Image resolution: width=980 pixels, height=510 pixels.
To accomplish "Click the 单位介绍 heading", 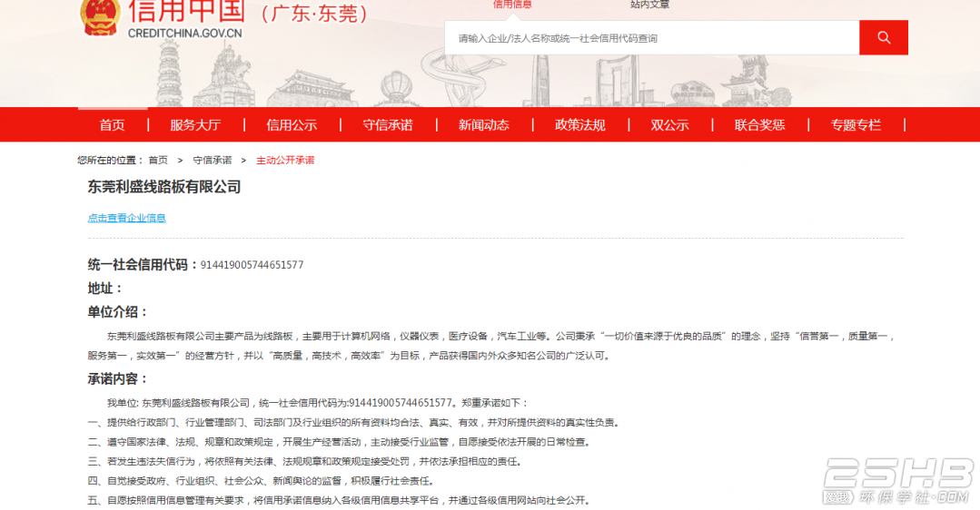I will pos(117,312).
